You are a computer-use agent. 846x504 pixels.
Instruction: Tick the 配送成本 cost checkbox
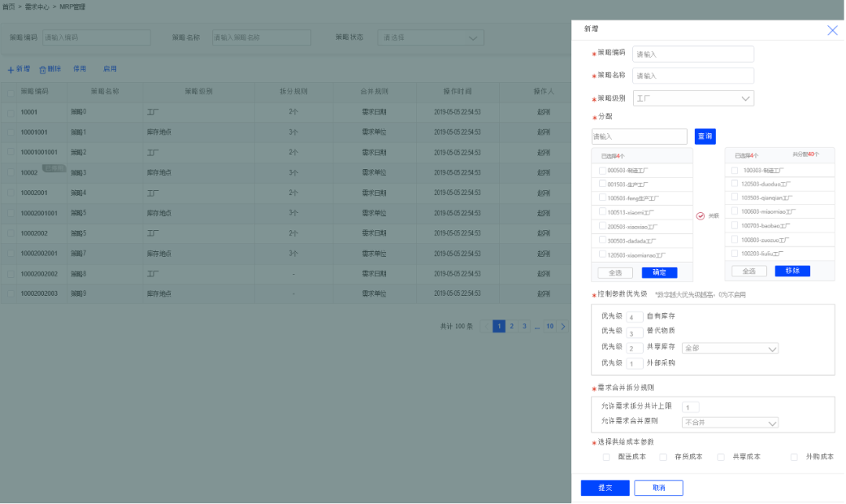pos(606,457)
